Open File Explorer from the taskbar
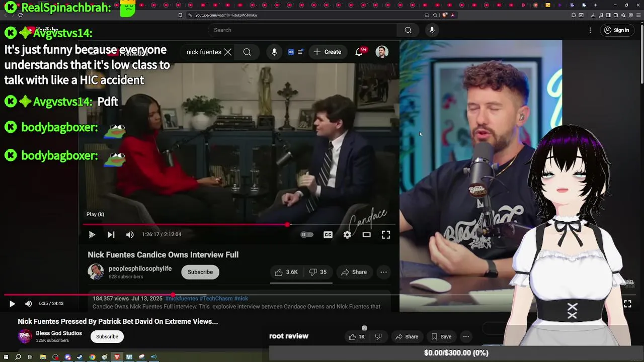The image size is (644, 362). (x=43, y=357)
